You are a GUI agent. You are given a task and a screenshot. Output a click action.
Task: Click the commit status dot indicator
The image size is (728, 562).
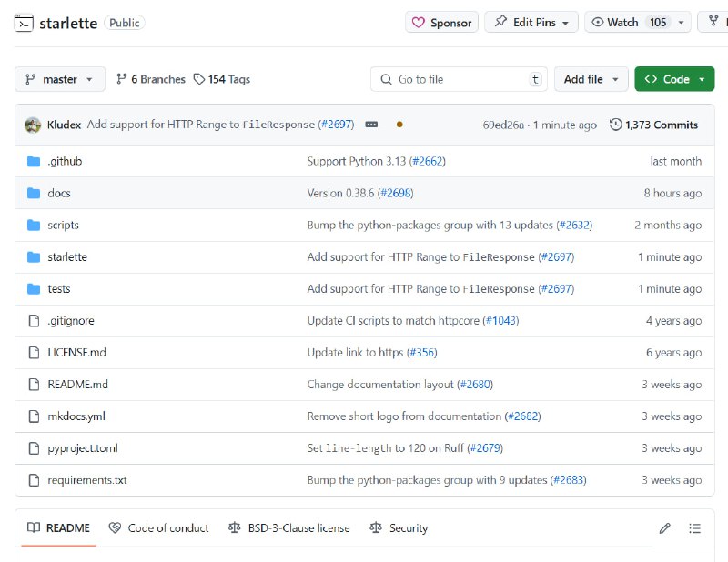(x=399, y=125)
